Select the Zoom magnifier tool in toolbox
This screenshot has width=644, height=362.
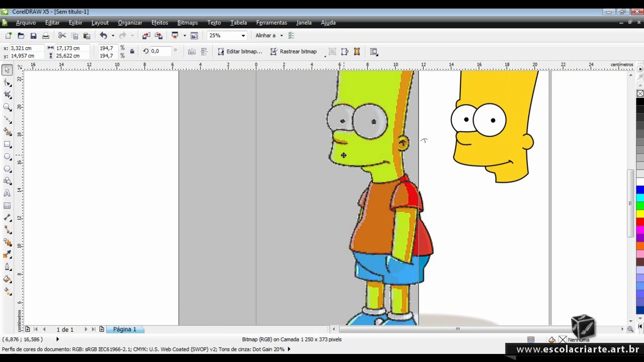click(x=8, y=107)
